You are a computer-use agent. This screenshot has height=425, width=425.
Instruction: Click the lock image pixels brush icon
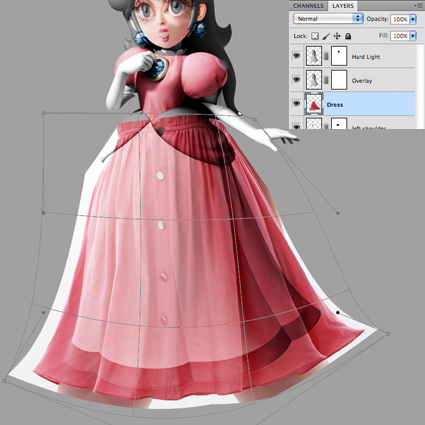[326, 36]
